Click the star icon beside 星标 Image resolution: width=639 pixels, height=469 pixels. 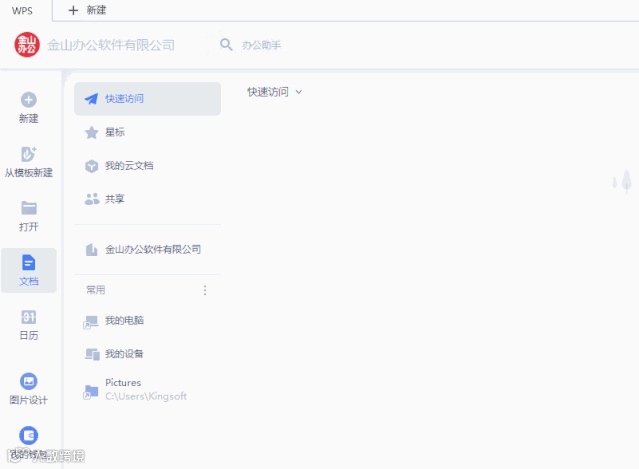92,132
